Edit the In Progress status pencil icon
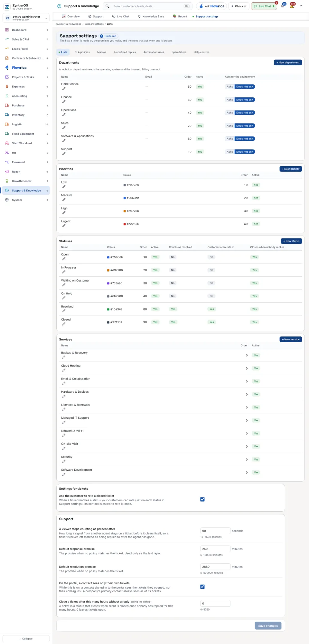 pos(64,272)
